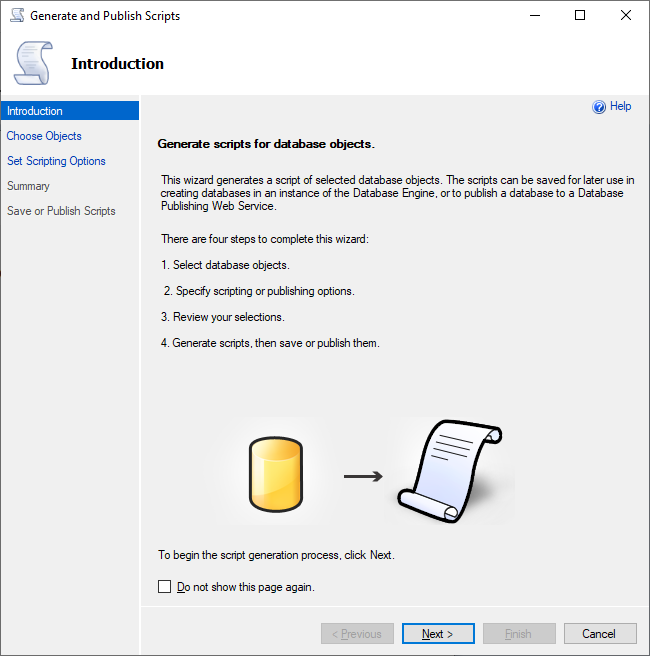
Task: Click the disabled Finish button
Action: [519, 634]
